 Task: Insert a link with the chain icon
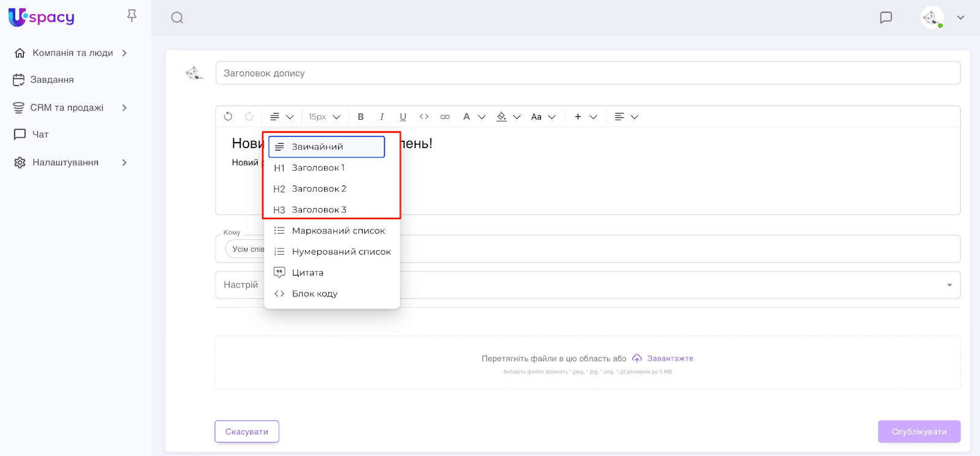click(445, 117)
